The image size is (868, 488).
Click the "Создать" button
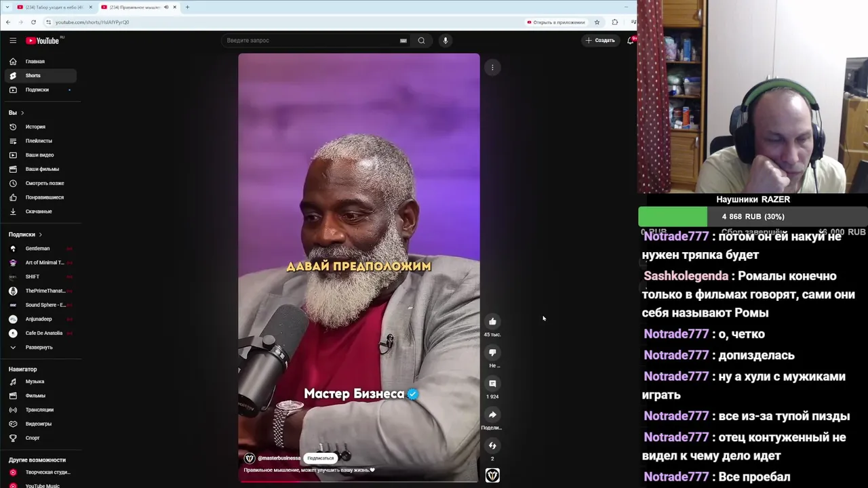600,41
